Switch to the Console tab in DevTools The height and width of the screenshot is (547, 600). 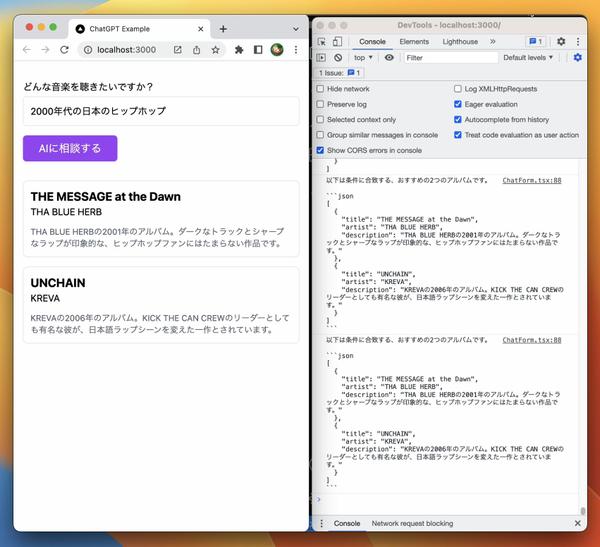(372, 41)
